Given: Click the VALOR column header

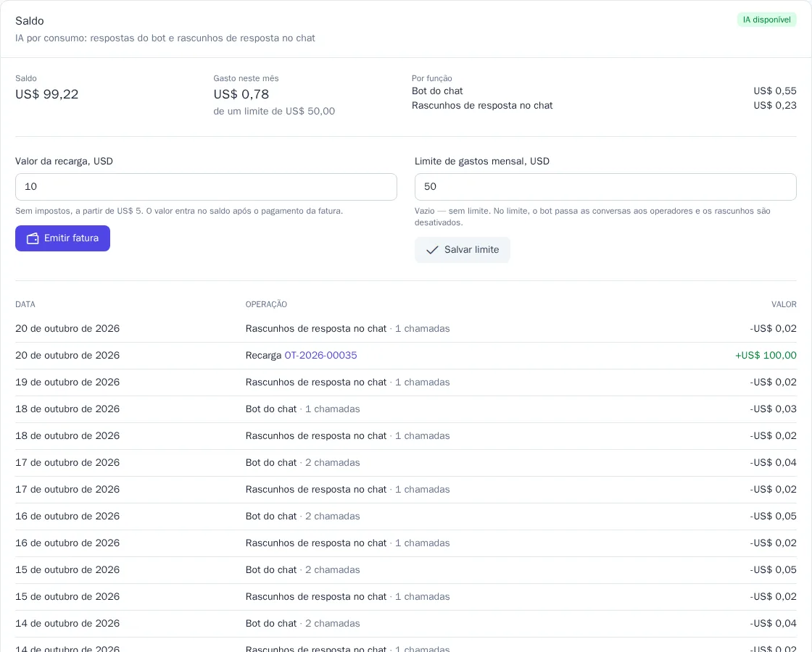Looking at the screenshot, I should [x=784, y=304].
